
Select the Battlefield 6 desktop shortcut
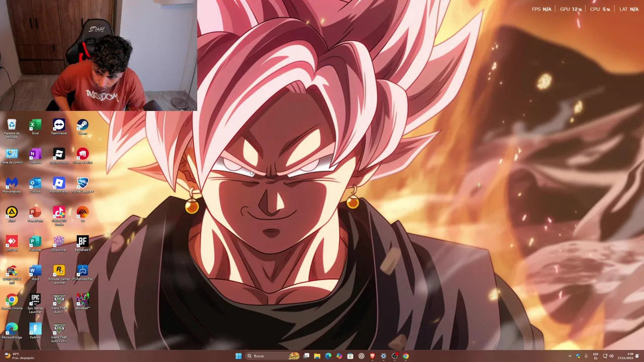tap(83, 244)
